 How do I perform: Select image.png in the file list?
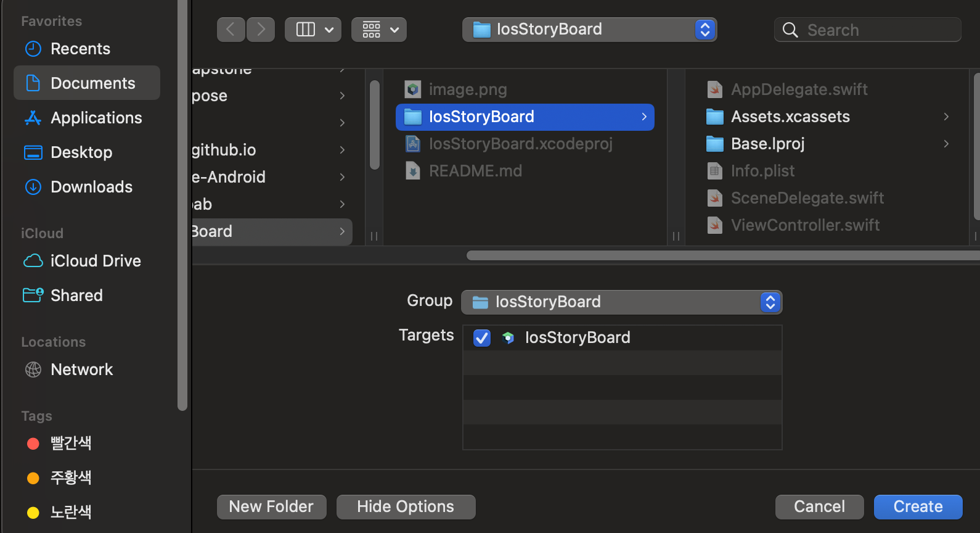click(x=525, y=89)
